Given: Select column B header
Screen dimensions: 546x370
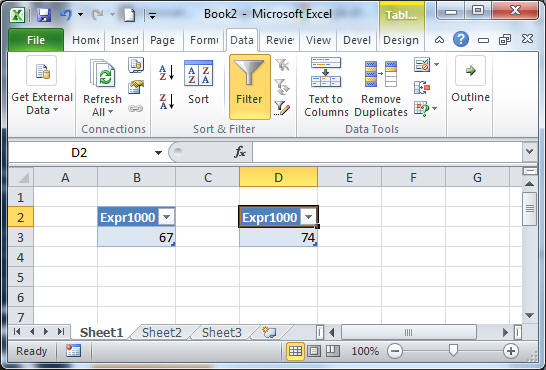Looking at the screenshot, I should pyautogui.click(x=136, y=178).
